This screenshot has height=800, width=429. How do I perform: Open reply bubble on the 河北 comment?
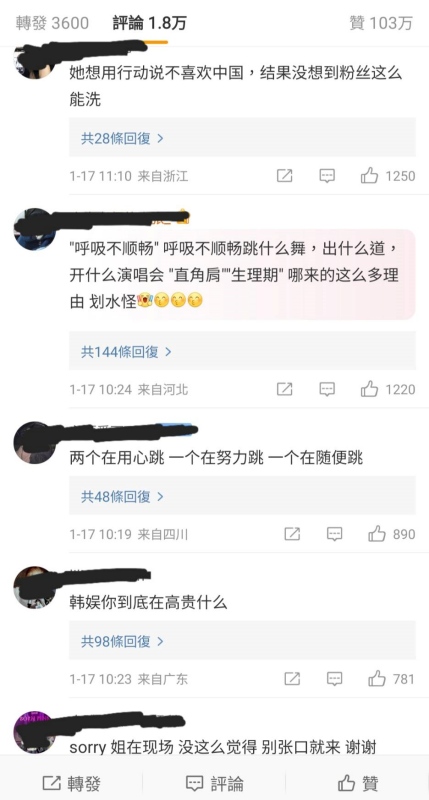tap(327, 389)
